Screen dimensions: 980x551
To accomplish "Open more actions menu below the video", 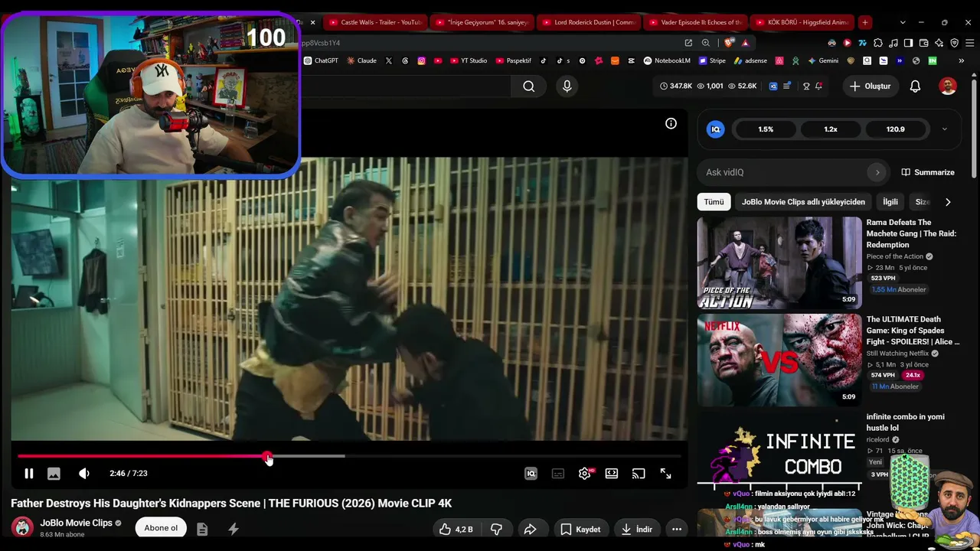I will click(677, 529).
